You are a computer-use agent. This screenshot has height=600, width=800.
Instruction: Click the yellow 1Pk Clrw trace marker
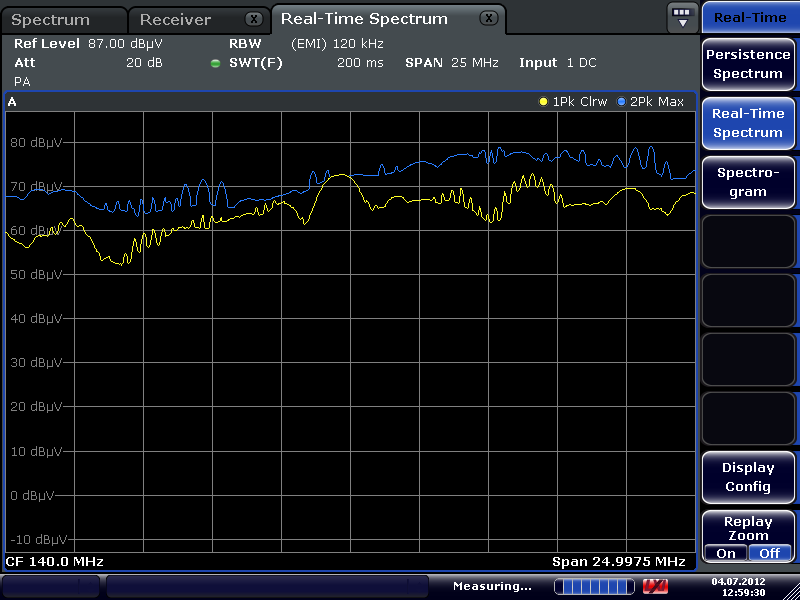point(544,102)
